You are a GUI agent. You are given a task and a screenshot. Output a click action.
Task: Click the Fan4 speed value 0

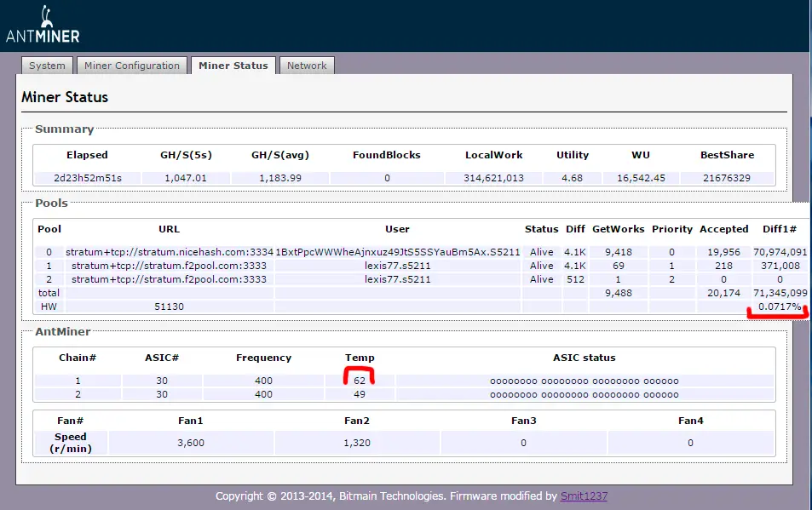click(x=690, y=443)
